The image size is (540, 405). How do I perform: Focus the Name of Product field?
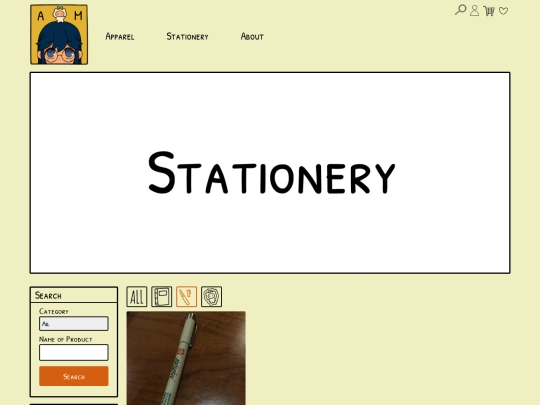74,352
